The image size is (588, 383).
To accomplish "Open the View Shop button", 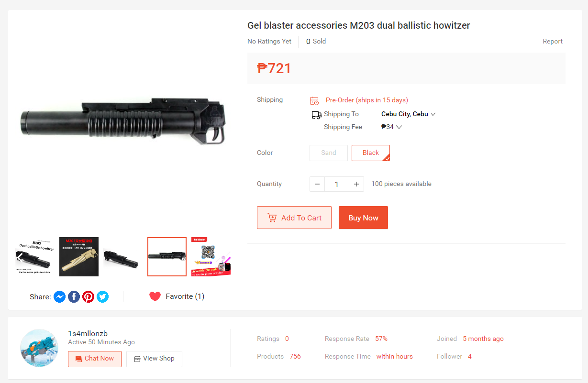I will pyautogui.click(x=154, y=359).
